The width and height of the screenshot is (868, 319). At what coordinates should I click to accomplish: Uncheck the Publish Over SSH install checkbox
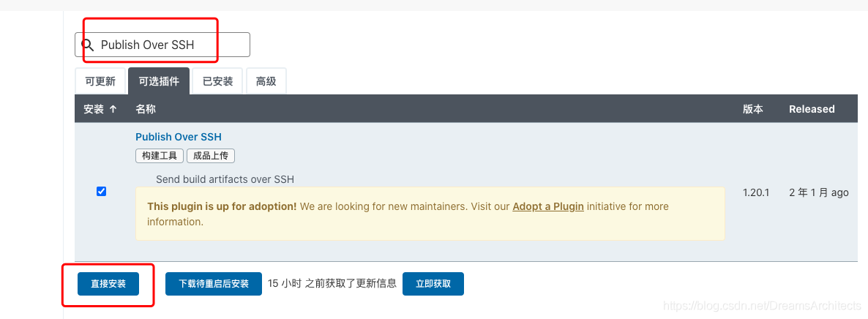[101, 192]
